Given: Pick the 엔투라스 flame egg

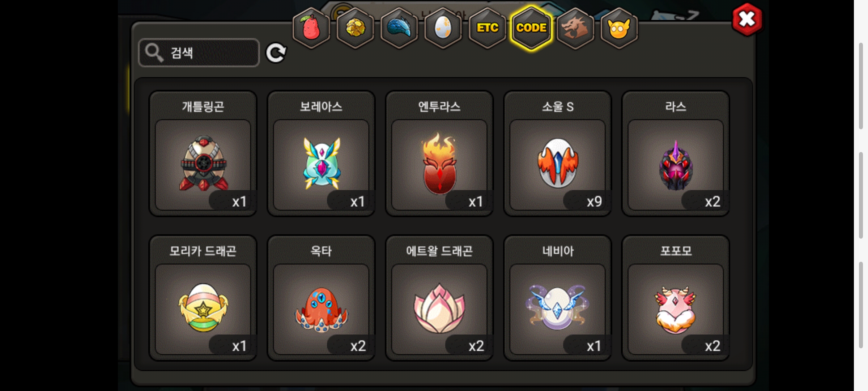Looking at the screenshot, I should pyautogui.click(x=439, y=154).
